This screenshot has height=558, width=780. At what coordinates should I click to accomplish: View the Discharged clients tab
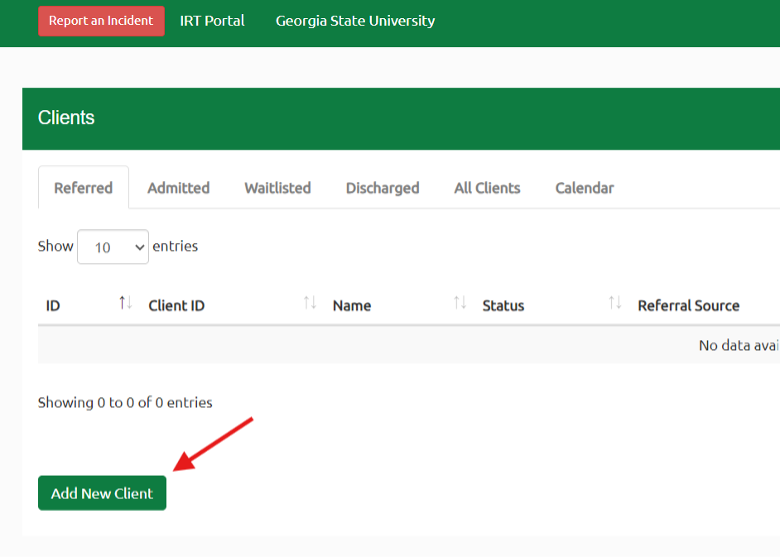point(382,188)
